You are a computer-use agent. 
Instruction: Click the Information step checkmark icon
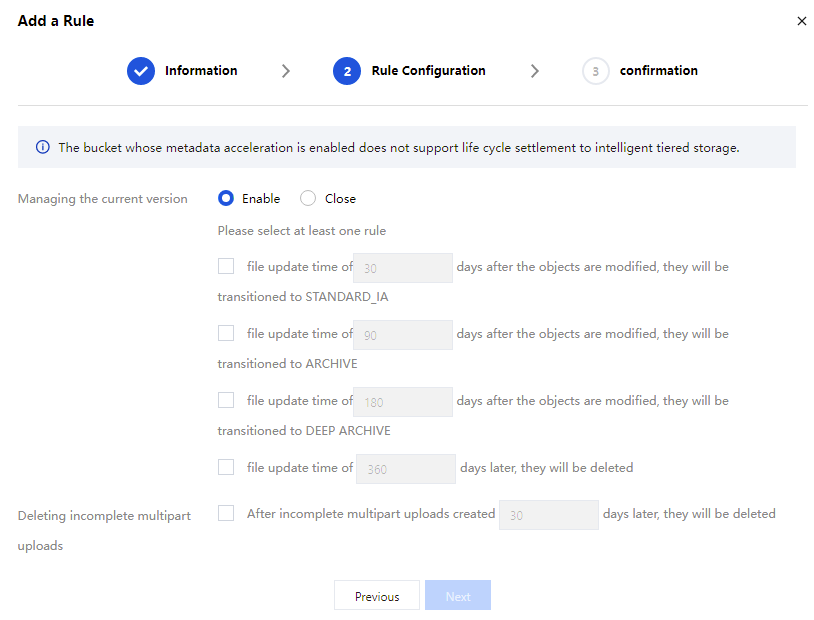tap(141, 71)
